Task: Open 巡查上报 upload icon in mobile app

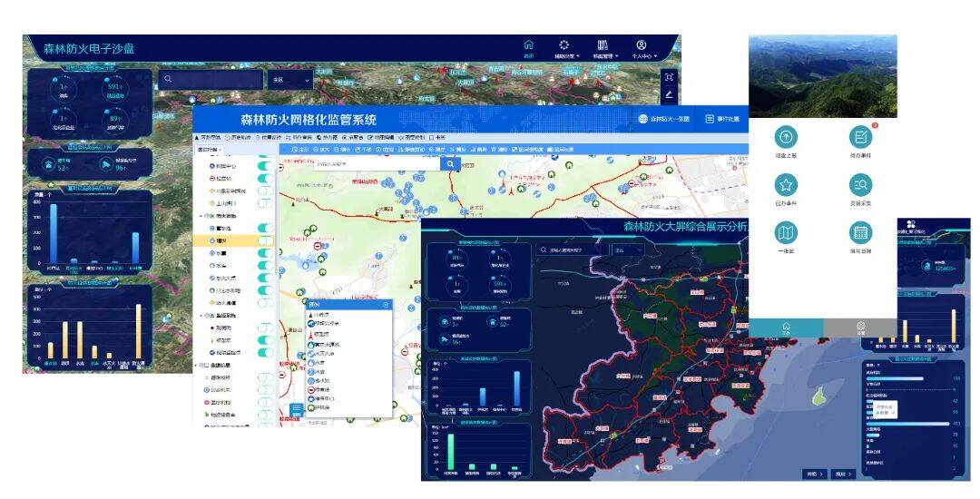Action: pos(786,137)
